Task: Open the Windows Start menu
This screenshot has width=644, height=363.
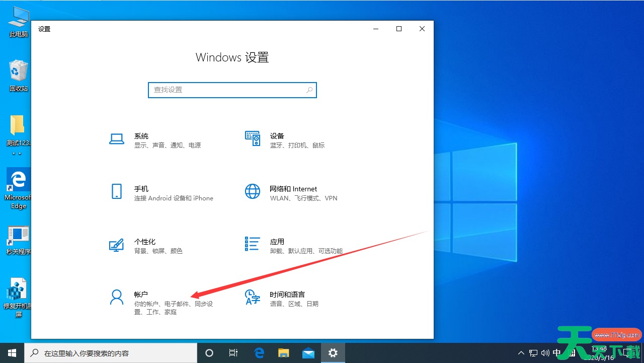Action: (x=12, y=353)
